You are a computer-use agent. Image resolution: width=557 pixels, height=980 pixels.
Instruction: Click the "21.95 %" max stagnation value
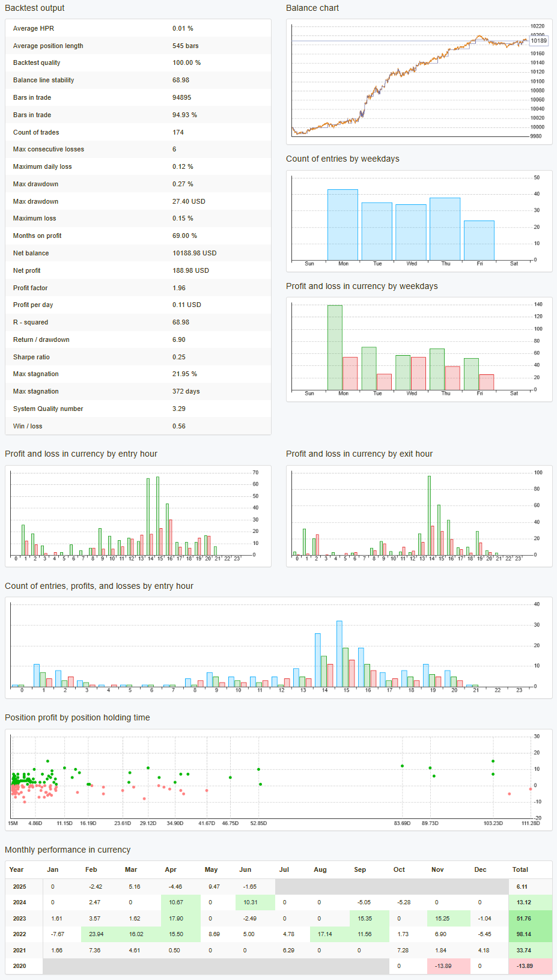coord(184,374)
